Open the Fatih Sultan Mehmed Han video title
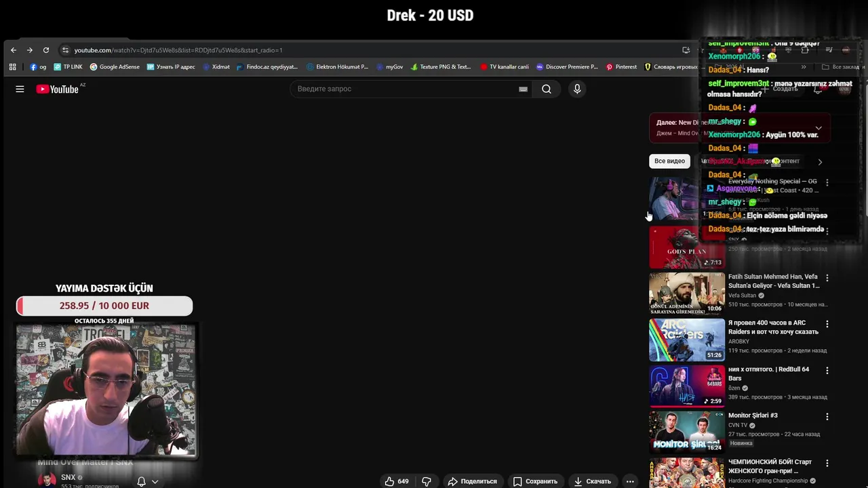Viewport: 868px width, 488px height. (x=774, y=281)
